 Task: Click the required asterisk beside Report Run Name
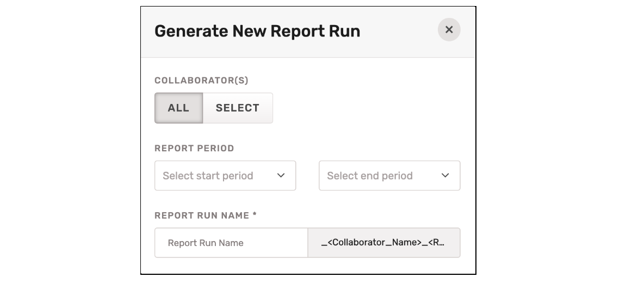tap(254, 215)
